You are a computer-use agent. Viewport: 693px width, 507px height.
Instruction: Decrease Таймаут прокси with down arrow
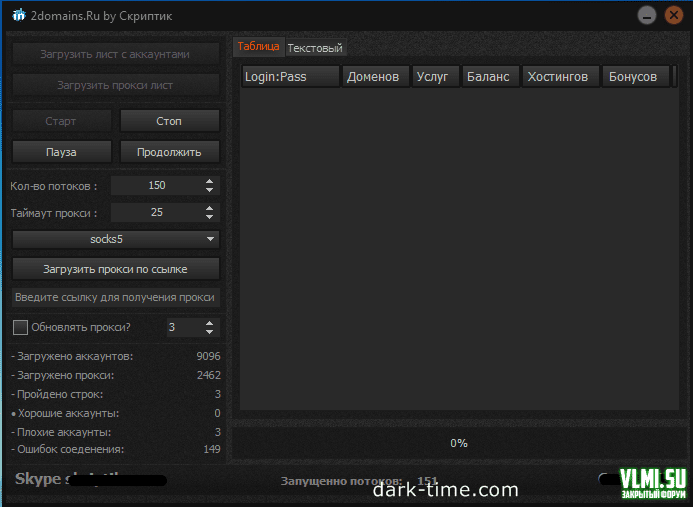209,217
